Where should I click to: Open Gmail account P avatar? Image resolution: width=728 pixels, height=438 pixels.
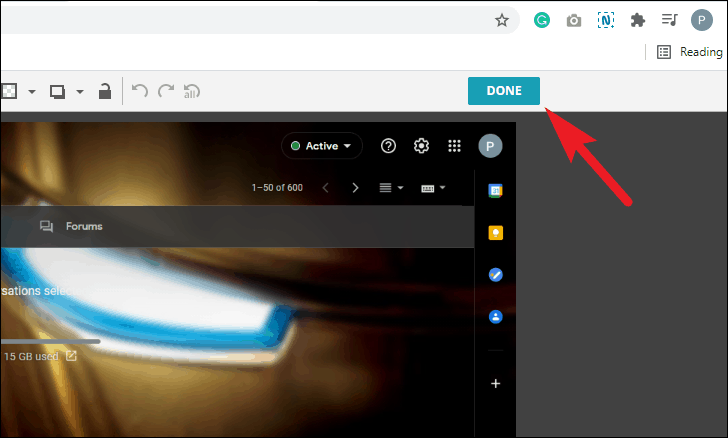(490, 146)
